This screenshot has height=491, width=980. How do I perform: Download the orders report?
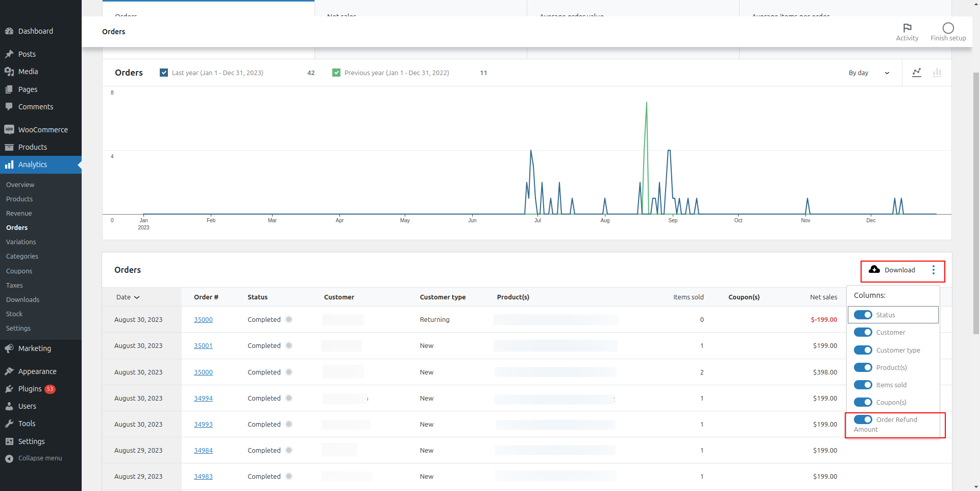892,270
